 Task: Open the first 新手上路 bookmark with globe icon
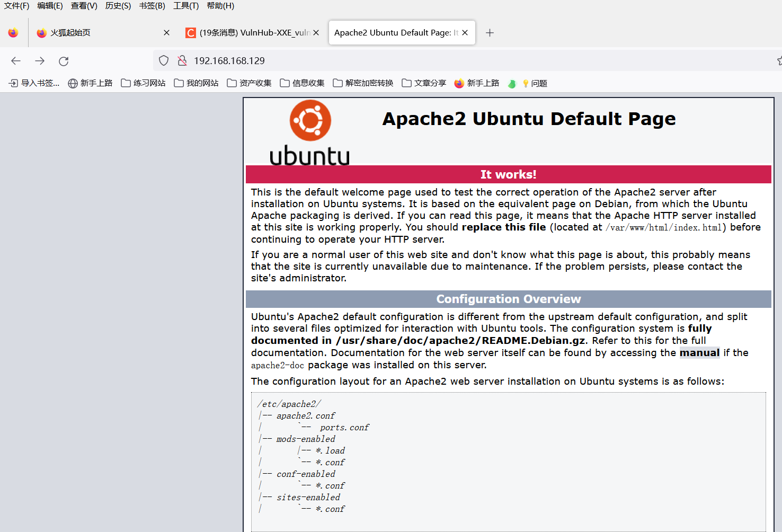click(91, 83)
